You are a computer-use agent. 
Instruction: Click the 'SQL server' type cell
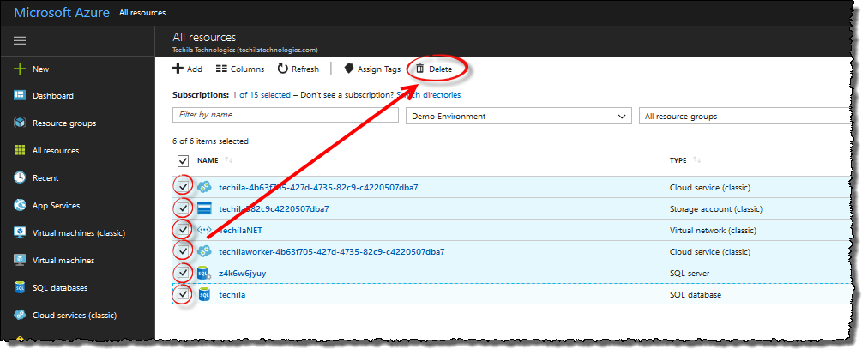tap(690, 273)
